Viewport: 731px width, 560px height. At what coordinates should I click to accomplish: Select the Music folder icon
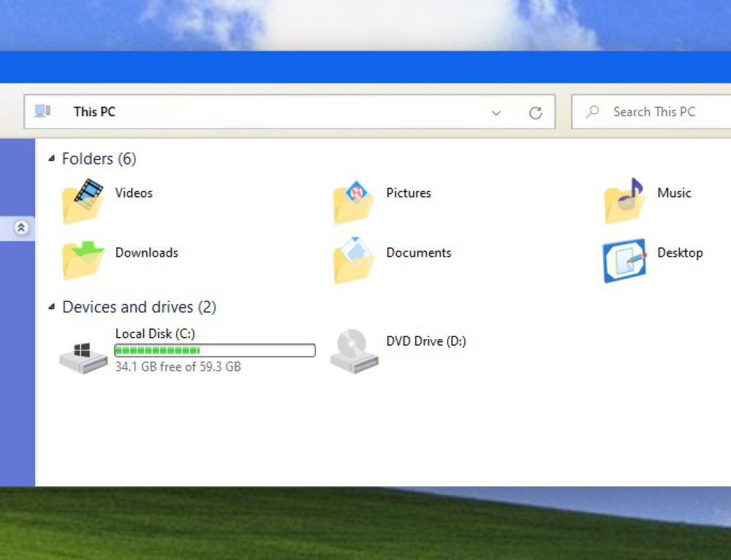coord(624,201)
